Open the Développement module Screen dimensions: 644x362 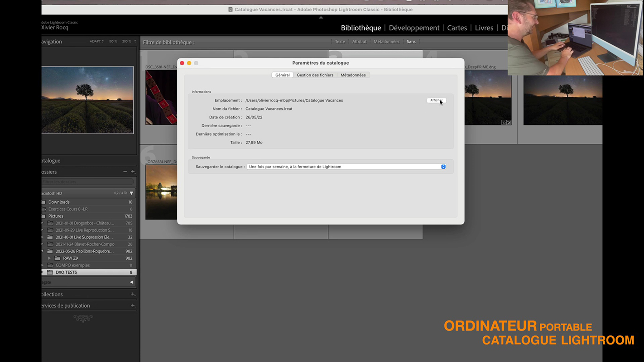pyautogui.click(x=414, y=28)
